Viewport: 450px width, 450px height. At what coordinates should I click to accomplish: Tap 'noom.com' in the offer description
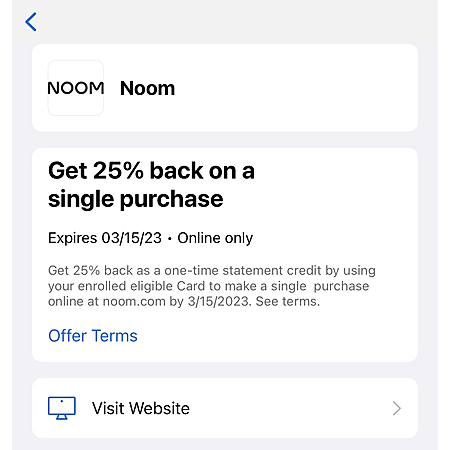click(x=134, y=301)
